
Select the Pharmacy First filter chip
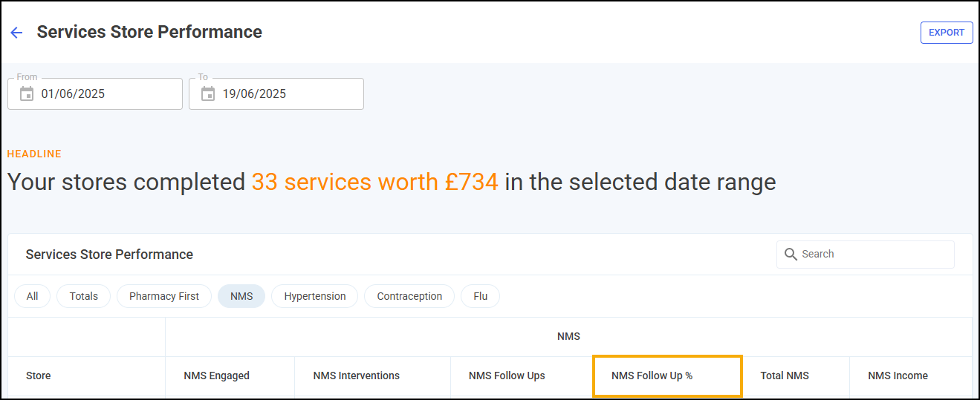164,296
